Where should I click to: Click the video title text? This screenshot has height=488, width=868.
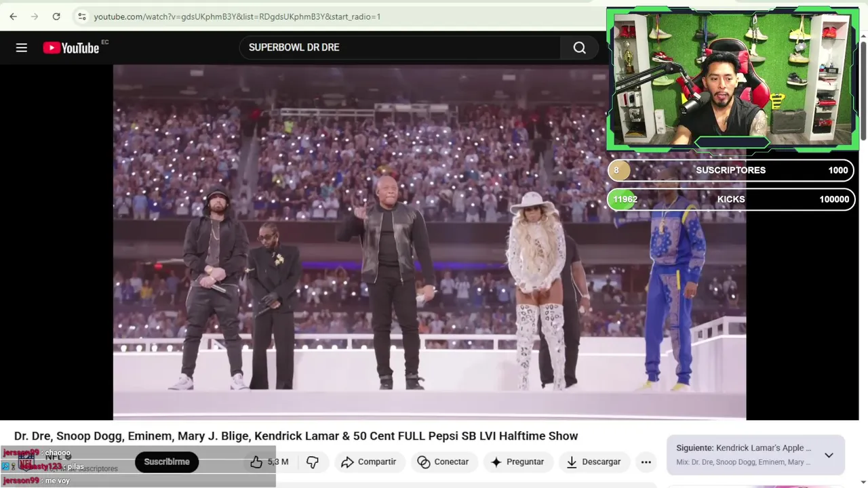tap(296, 436)
